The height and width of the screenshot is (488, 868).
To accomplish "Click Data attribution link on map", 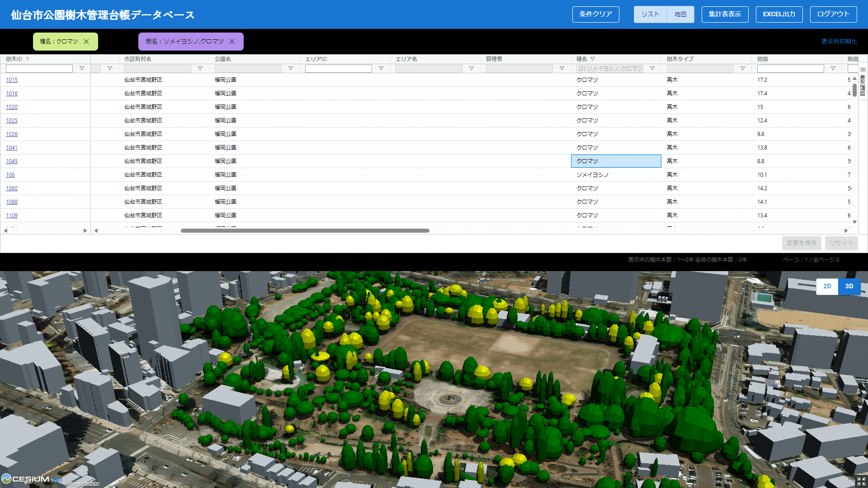I will click(x=82, y=483).
